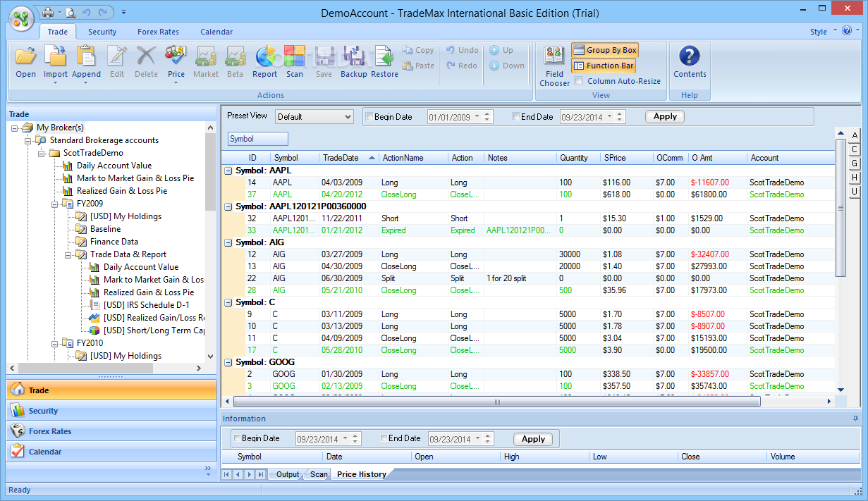Click the Beta icon
This screenshot has height=501, width=868.
(235, 56)
